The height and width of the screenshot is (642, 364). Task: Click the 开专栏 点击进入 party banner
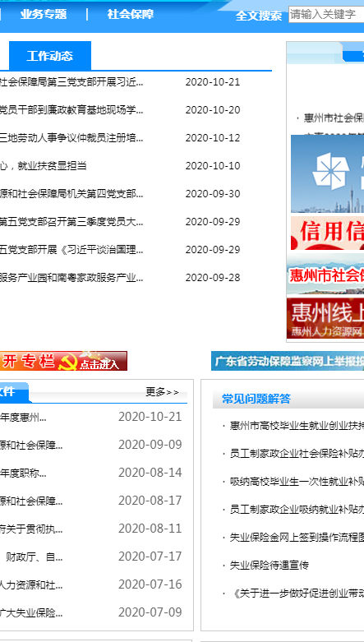pos(63,361)
